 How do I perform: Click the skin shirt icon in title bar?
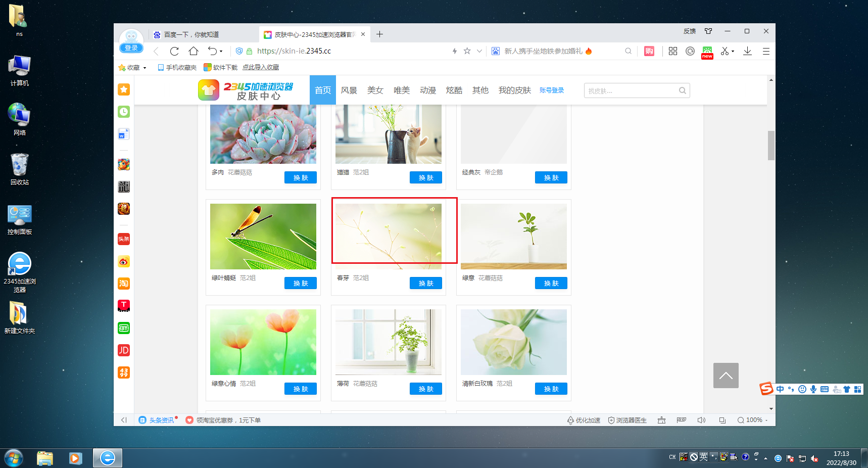point(708,31)
